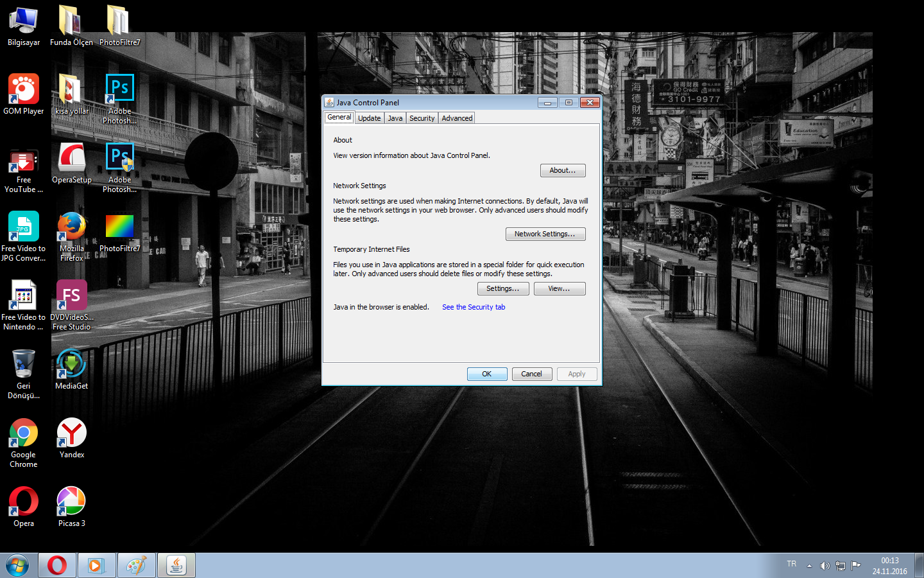Click the Apply button
This screenshot has height=578, width=924.
pos(577,374)
